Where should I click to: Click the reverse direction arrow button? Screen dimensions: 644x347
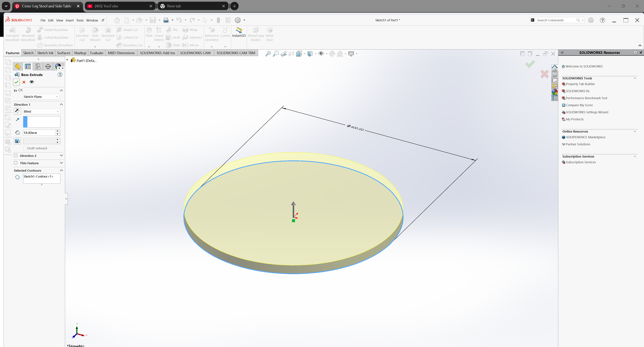point(17,111)
